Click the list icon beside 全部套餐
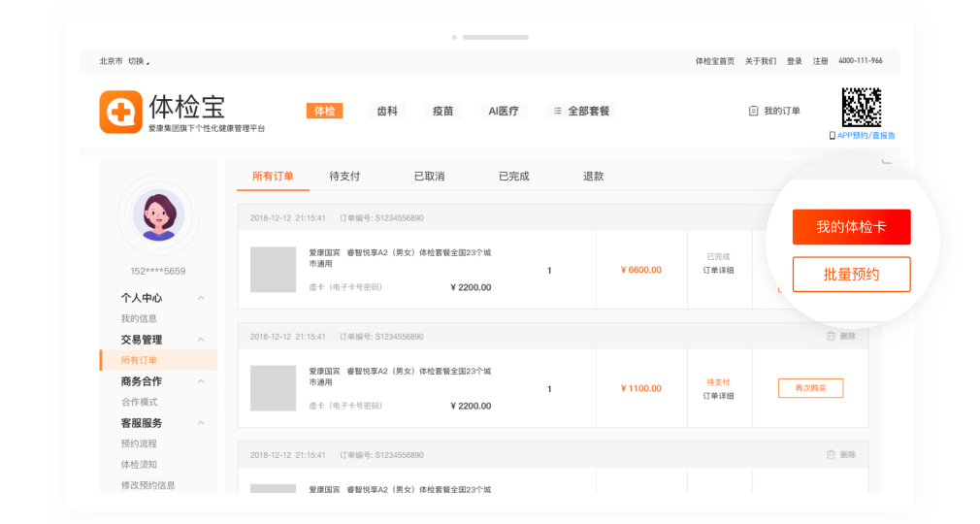 point(558,111)
